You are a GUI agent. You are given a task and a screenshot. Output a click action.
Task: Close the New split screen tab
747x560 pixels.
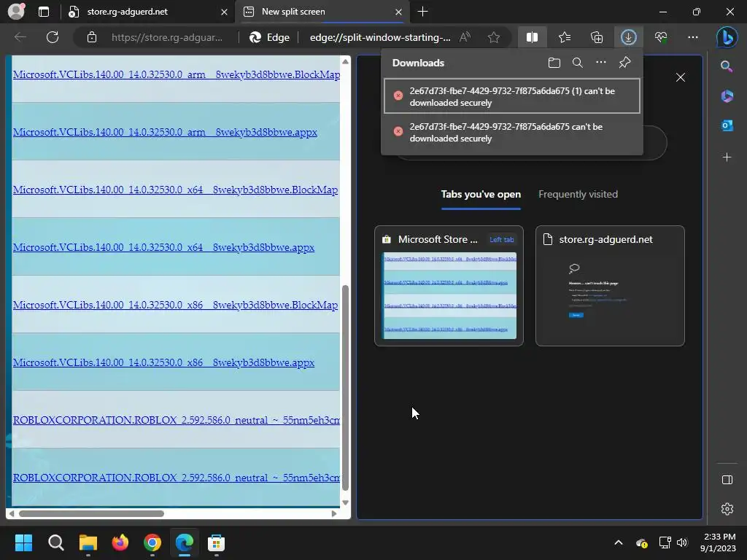398,12
